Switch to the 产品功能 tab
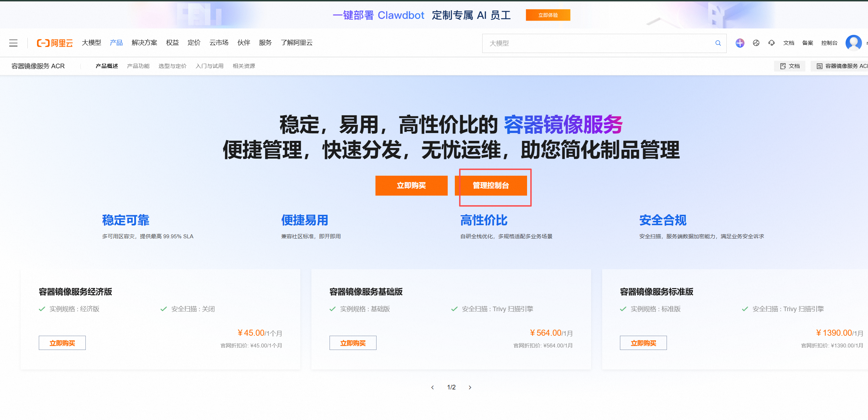Image resolution: width=868 pixels, height=420 pixels. click(x=138, y=66)
